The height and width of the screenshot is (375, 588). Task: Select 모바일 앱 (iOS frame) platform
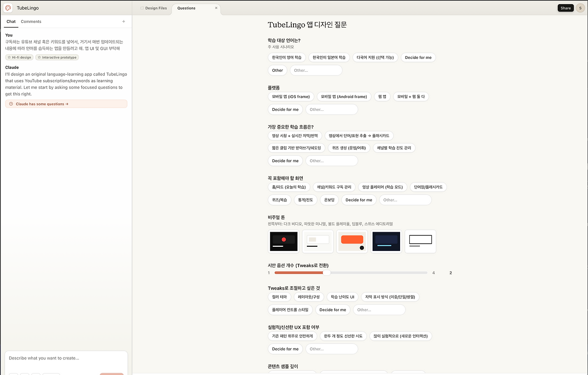pos(291,97)
